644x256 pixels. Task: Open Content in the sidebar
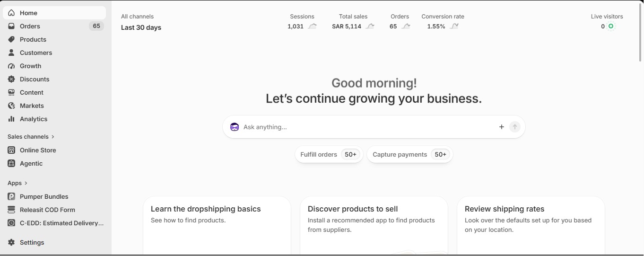coord(54,92)
